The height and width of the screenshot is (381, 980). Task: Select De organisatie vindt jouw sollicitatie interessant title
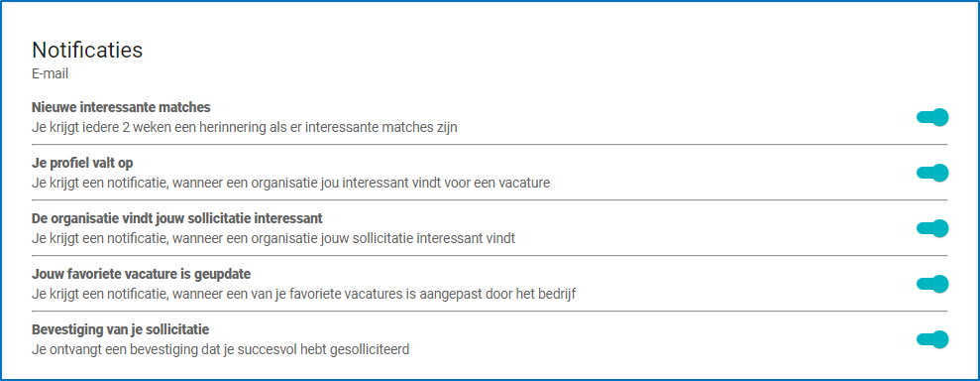pyautogui.click(x=176, y=218)
